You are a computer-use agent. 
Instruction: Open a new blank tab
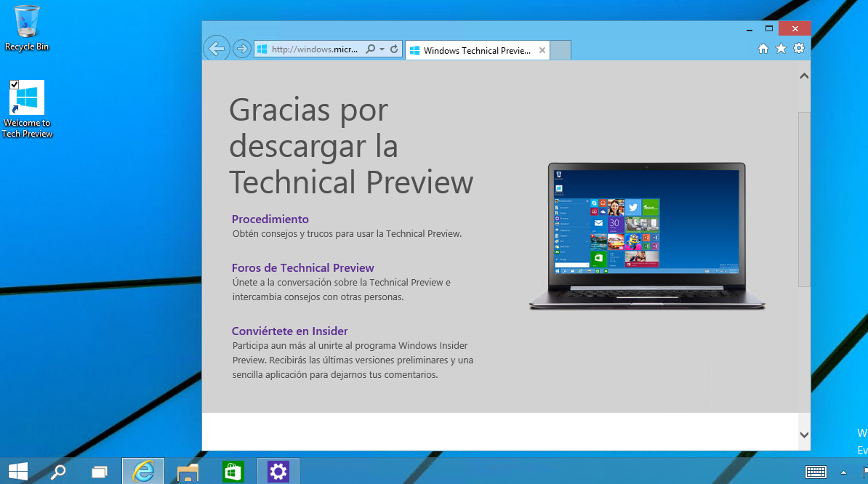point(560,50)
